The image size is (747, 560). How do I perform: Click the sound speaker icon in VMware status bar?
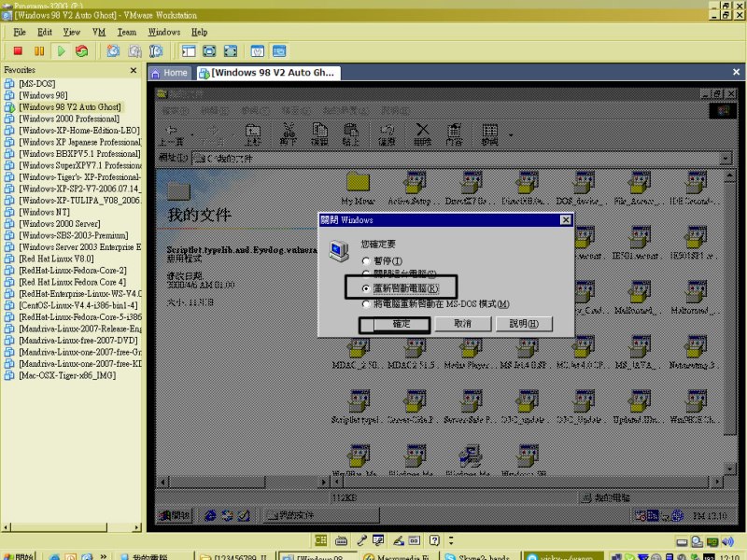pyautogui.click(x=727, y=541)
